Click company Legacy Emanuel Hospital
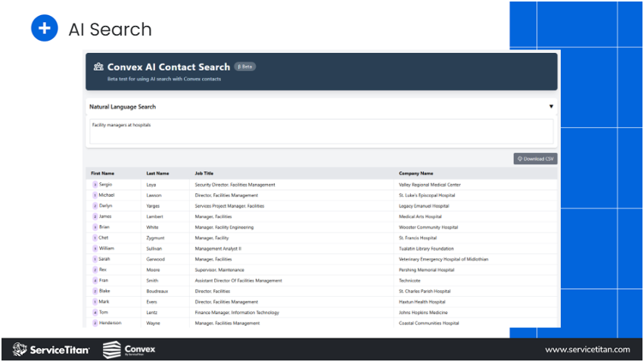The image size is (644, 362). [424, 206]
